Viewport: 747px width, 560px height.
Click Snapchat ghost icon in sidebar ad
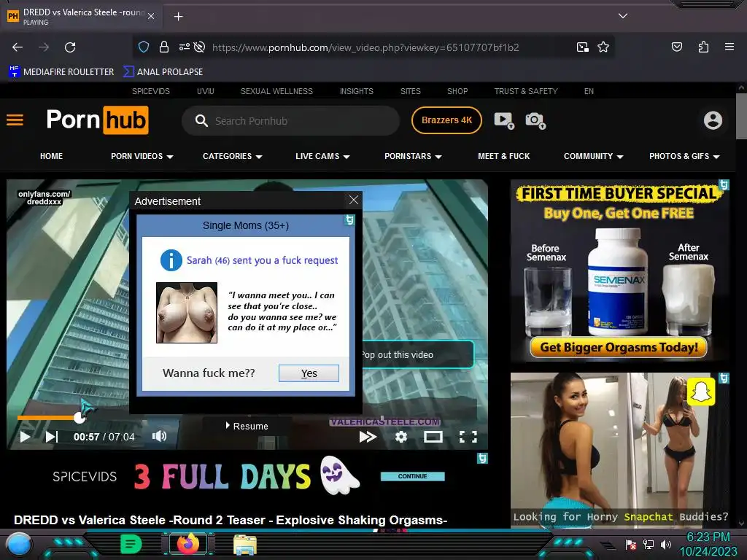(701, 392)
